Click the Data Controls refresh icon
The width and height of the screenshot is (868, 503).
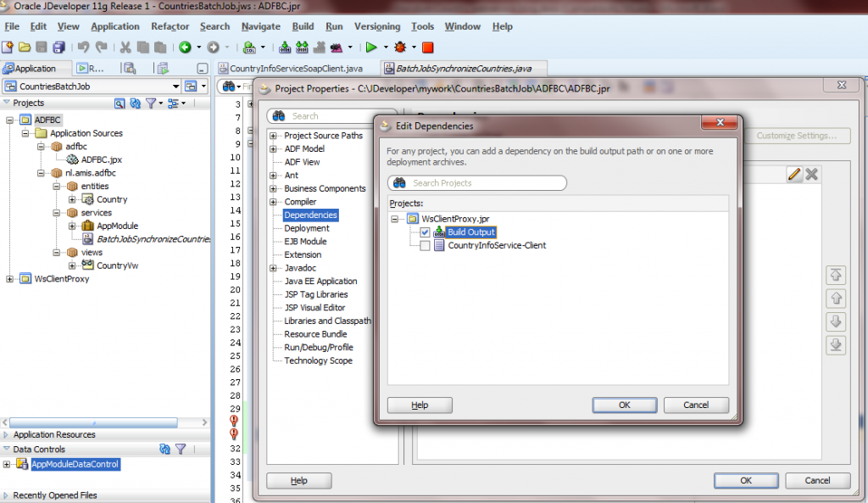[x=164, y=450]
